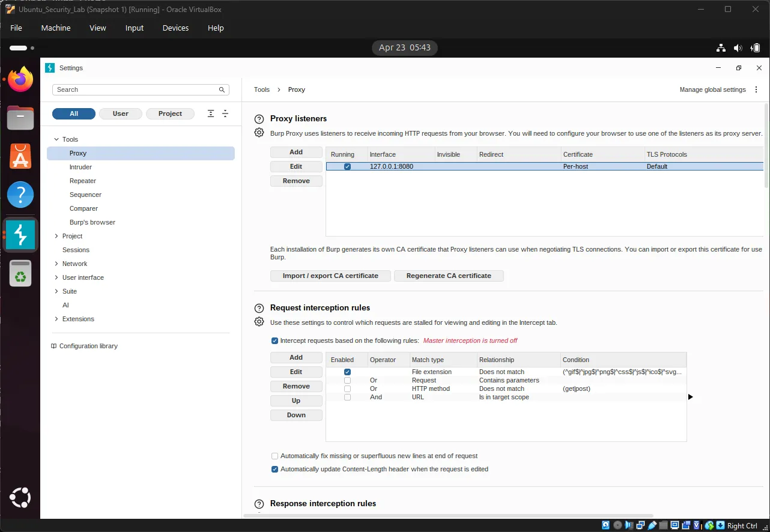Launch Firefox from the dock
The width and height of the screenshot is (770, 532).
(x=20, y=79)
